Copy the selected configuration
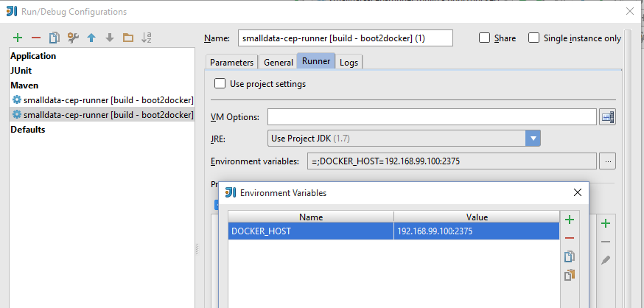Screen dimensions: 644x308 pyautogui.click(x=54, y=38)
